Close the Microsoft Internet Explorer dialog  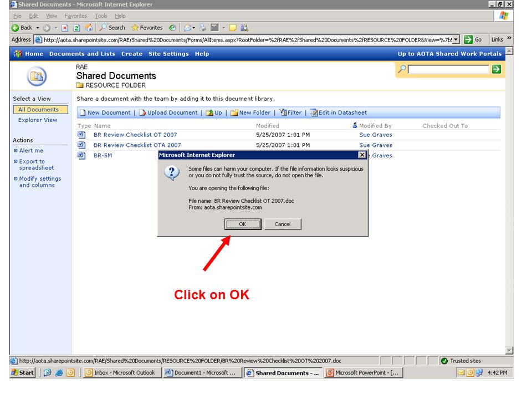click(362, 155)
